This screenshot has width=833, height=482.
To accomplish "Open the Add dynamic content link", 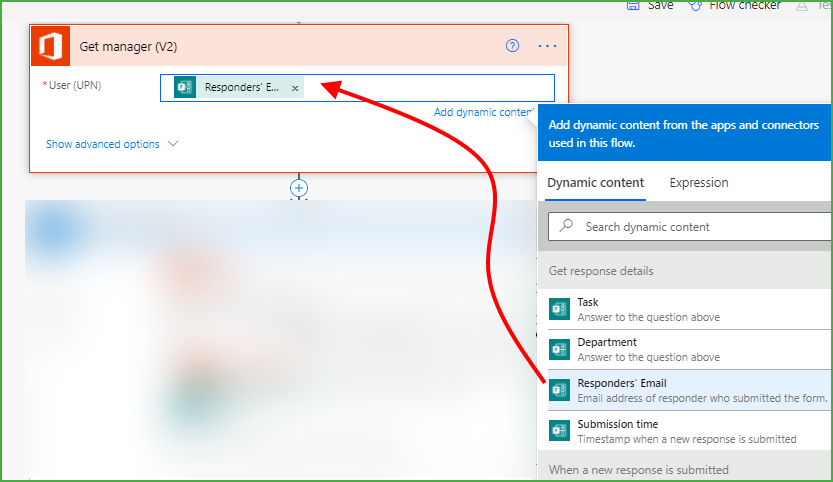I will pyautogui.click(x=483, y=112).
